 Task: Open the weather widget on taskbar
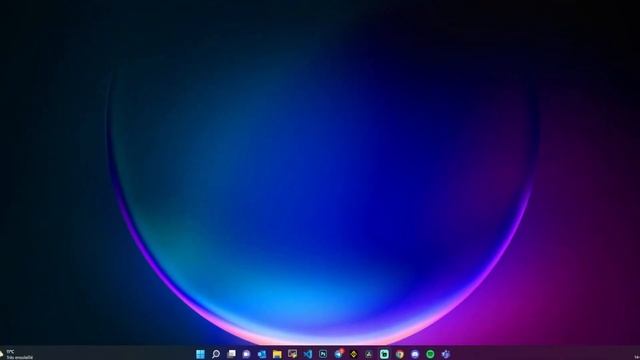17,354
